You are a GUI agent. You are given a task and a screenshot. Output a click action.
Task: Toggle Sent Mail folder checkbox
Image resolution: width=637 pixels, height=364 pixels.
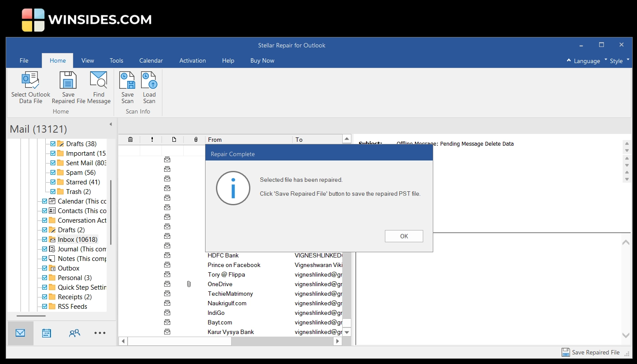point(53,163)
